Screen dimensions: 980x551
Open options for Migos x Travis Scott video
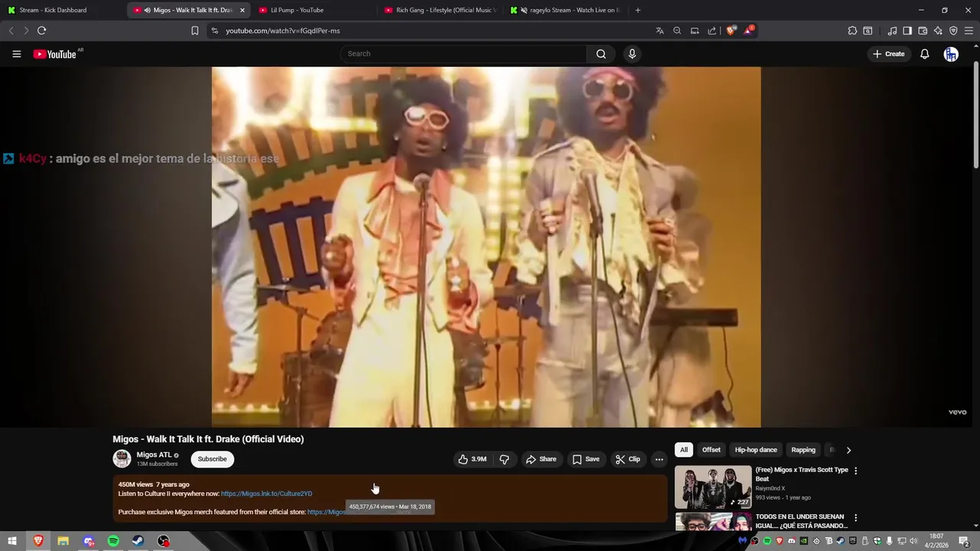coord(856,471)
